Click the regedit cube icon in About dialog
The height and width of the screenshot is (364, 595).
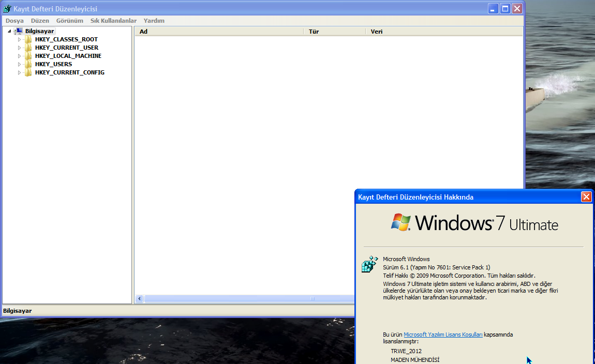point(369,264)
